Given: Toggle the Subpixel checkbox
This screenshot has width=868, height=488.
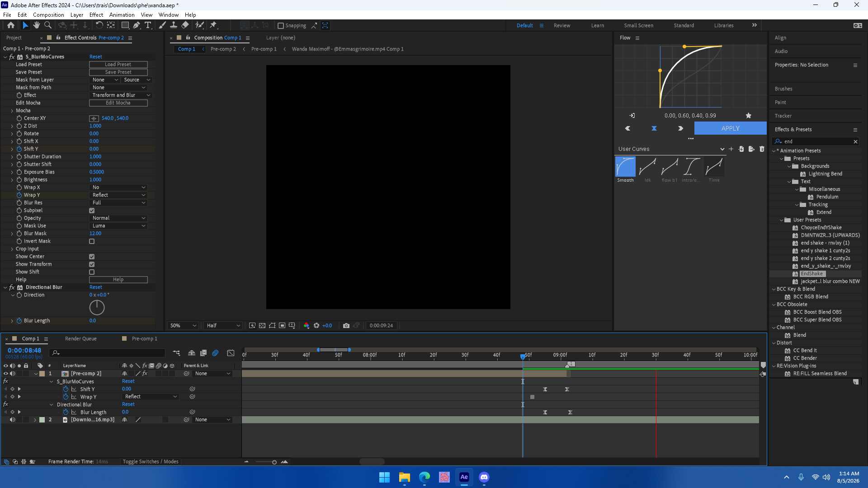Looking at the screenshot, I should (92, 211).
